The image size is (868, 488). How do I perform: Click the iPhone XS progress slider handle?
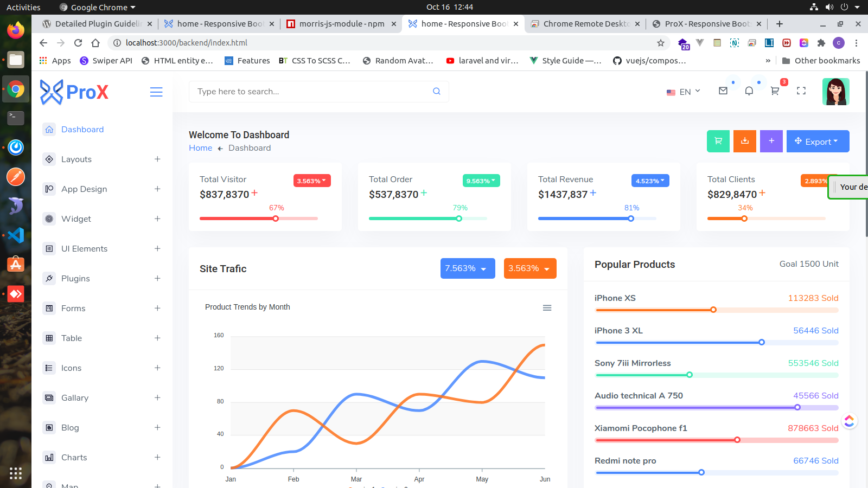pyautogui.click(x=713, y=310)
